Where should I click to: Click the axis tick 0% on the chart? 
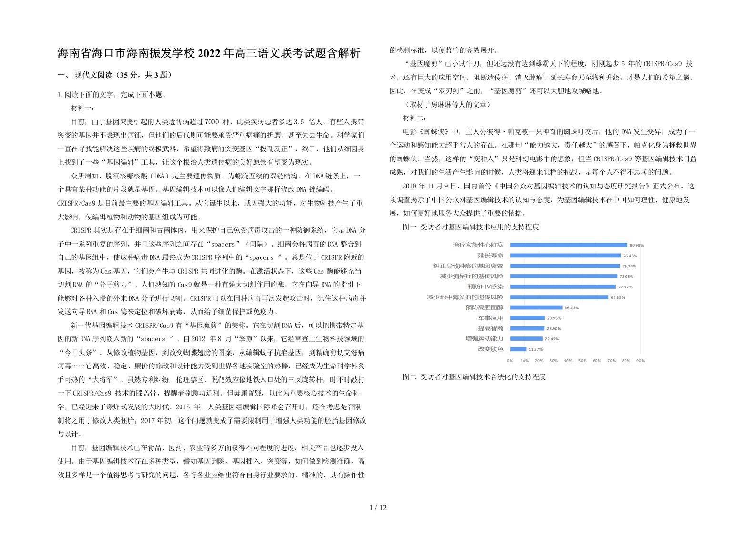tap(510, 361)
